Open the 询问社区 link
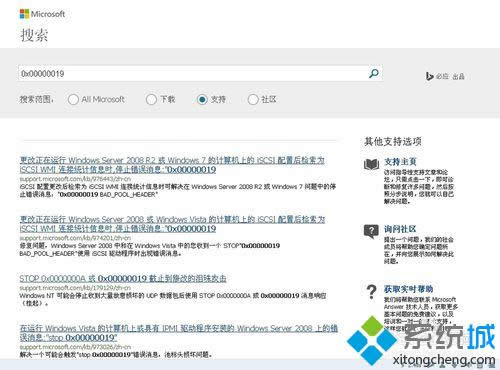Image resolution: width=500 pixels, height=370 pixels. click(400, 229)
